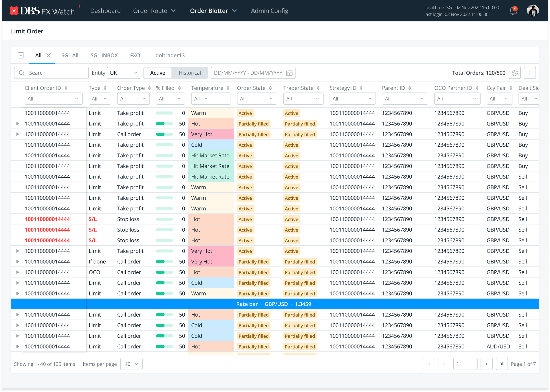Jump to the last page
Image resolution: width=550 pixels, height=392 pixels.
pyautogui.click(x=501, y=364)
